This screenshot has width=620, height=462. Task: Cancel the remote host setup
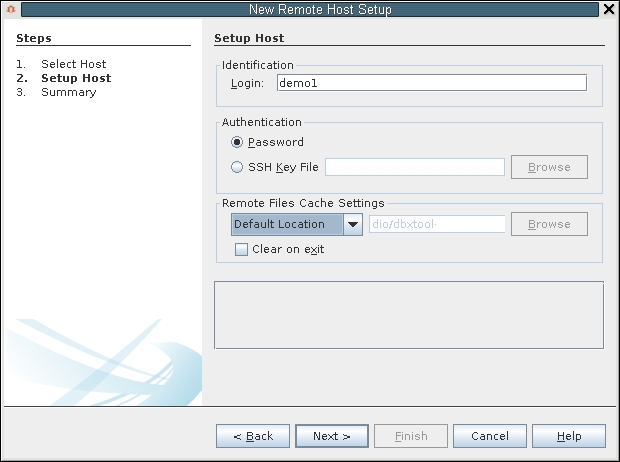pyautogui.click(x=490, y=436)
